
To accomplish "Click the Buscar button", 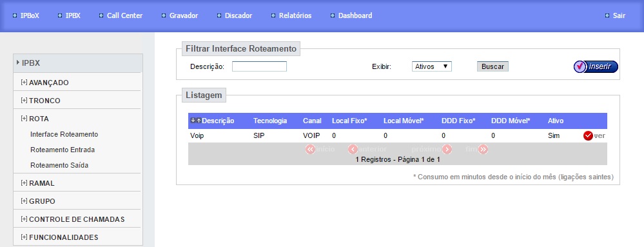I will coord(493,66).
